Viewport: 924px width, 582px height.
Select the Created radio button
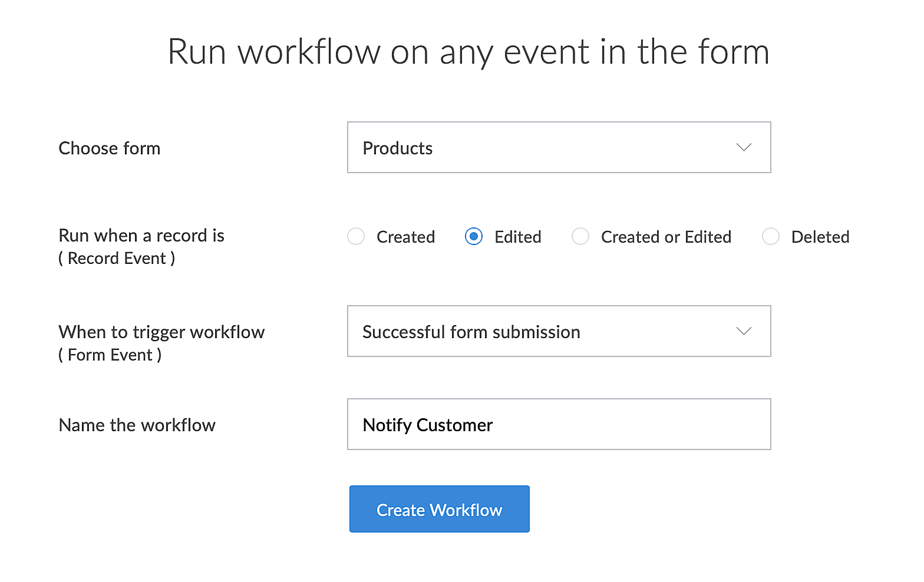click(356, 237)
